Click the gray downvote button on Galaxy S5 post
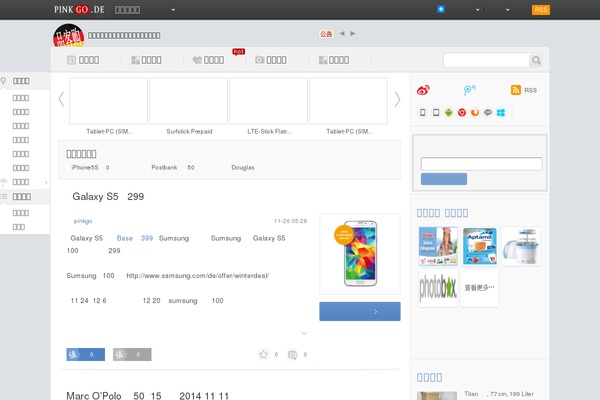 [132, 354]
